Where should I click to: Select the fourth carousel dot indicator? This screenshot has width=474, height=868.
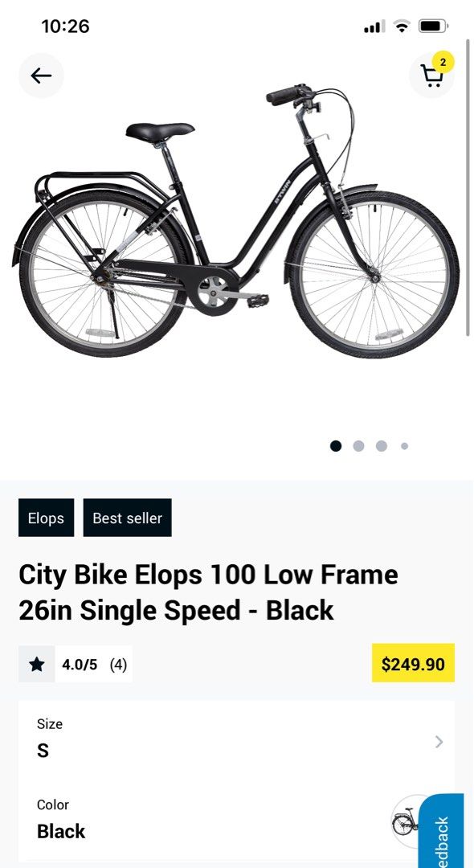click(x=404, y=445)
